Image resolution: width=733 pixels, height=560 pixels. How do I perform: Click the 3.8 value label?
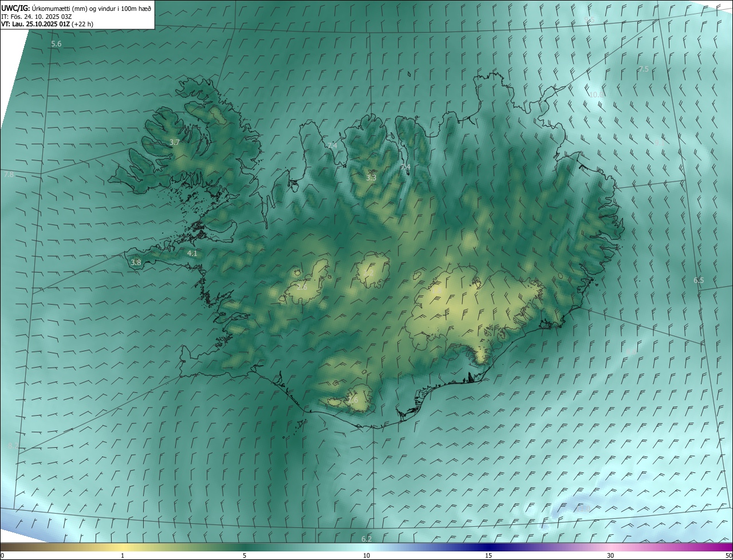tap(136, 262)
